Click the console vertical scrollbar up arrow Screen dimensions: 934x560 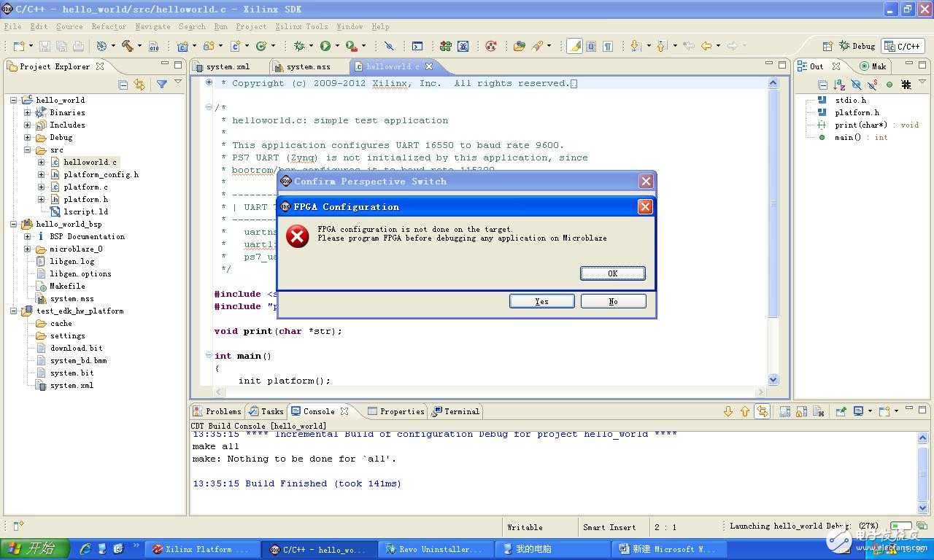coord(923,437)
